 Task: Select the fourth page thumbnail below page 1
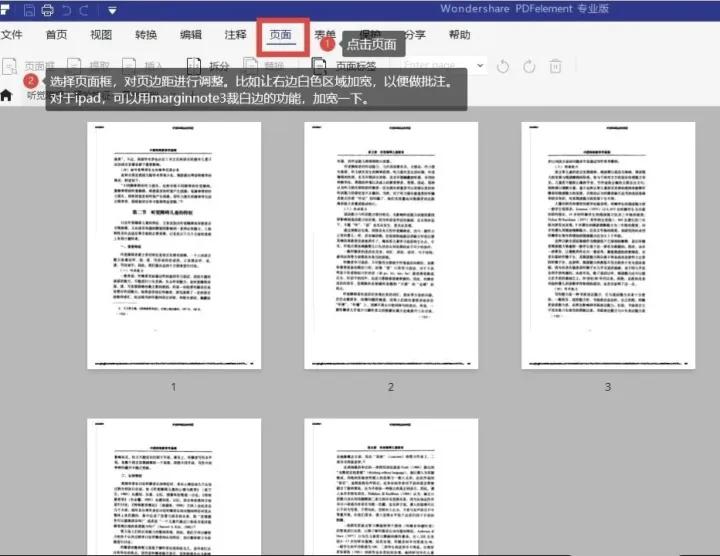pos(174,487)
